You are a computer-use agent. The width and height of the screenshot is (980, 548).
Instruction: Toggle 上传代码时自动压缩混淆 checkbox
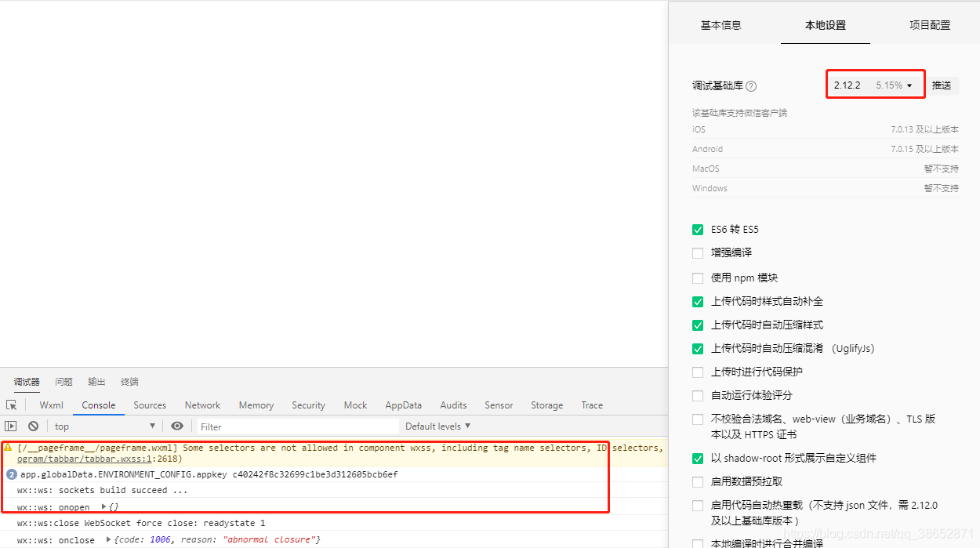698,348
